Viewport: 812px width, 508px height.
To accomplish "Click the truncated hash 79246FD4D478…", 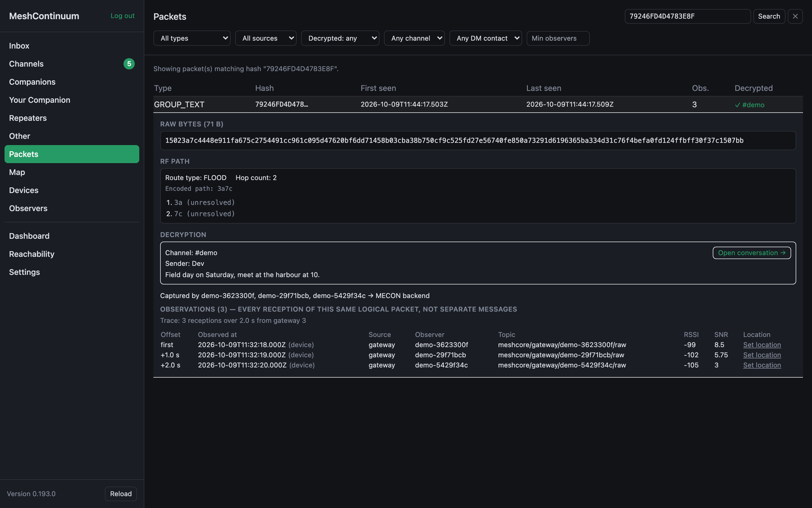I will coord(281,104).
